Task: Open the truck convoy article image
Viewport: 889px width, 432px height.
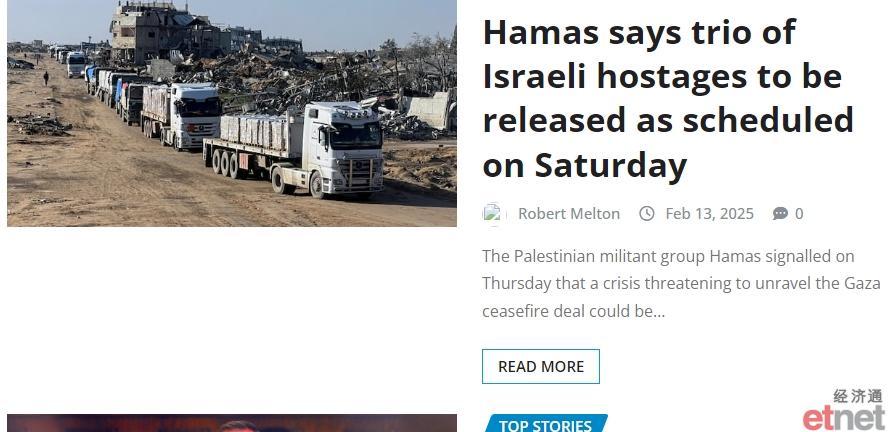Action: [232, 113]
